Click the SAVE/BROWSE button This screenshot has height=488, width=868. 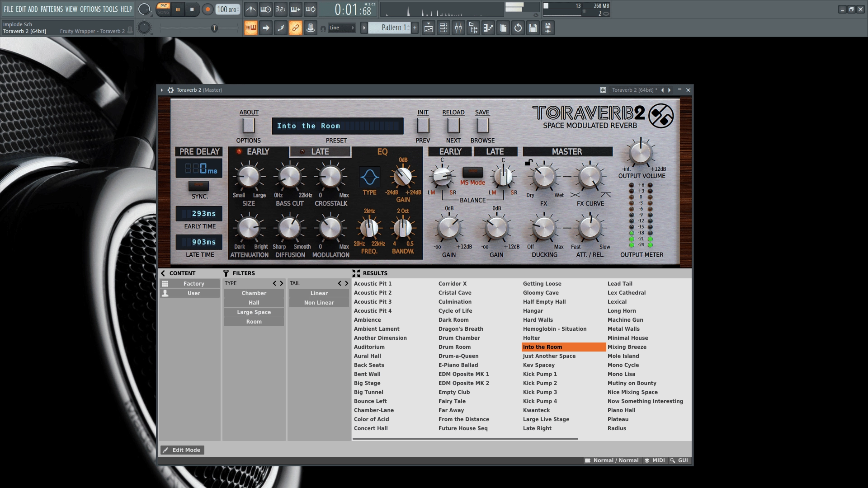pos(483,126)
